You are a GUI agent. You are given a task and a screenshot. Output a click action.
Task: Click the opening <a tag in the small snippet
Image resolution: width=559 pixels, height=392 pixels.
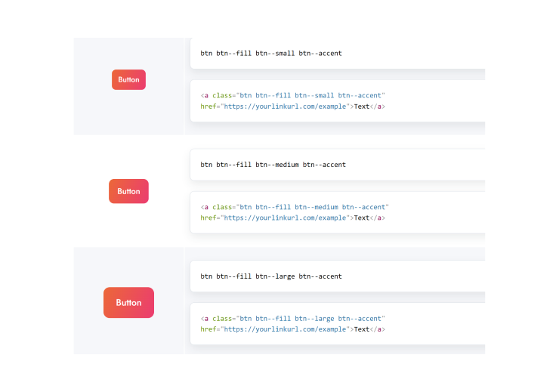pyautogui.click(x=204, y=96)
